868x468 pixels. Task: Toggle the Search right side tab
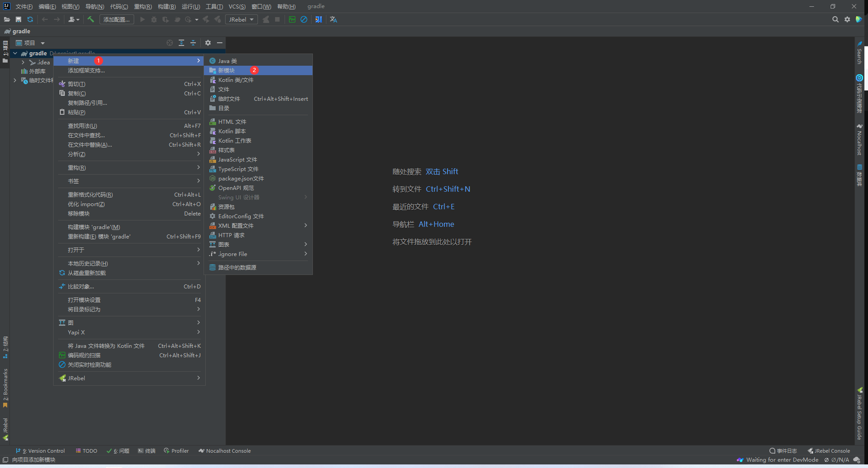(x=859, y=53)
